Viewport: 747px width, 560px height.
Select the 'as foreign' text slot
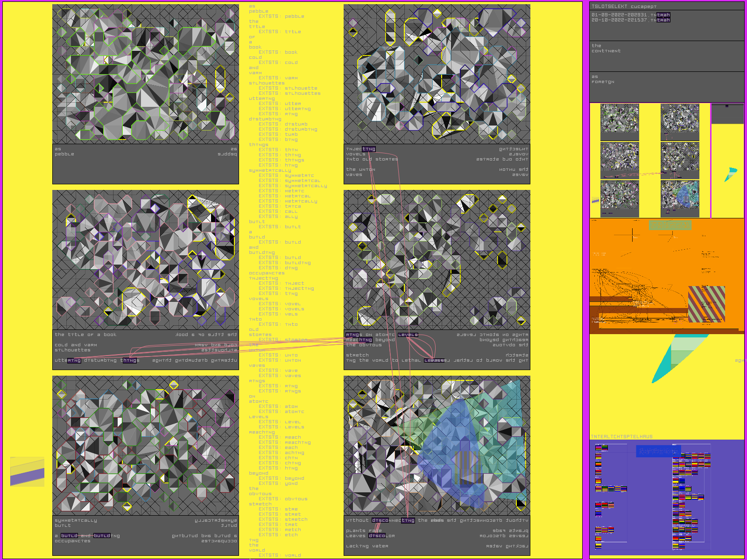[667, 87]
